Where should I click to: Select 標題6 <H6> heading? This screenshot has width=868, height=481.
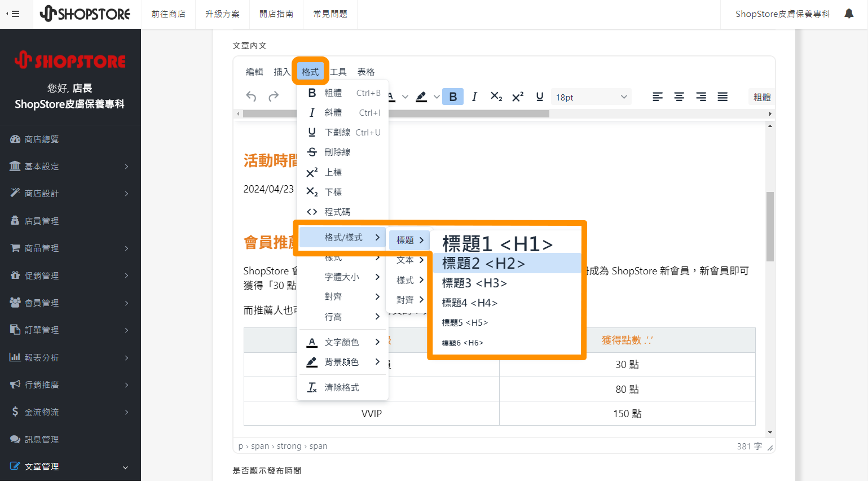506,343
